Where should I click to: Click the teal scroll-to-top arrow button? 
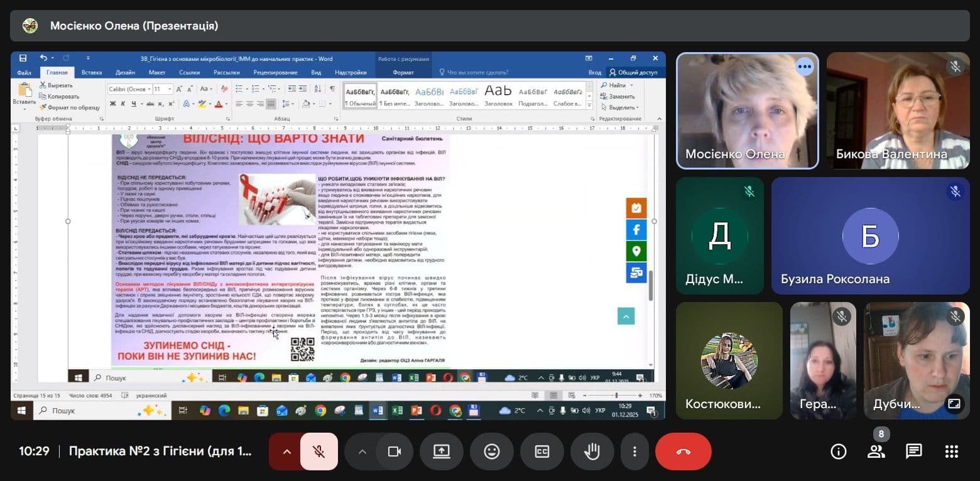[x=626, y=316]
